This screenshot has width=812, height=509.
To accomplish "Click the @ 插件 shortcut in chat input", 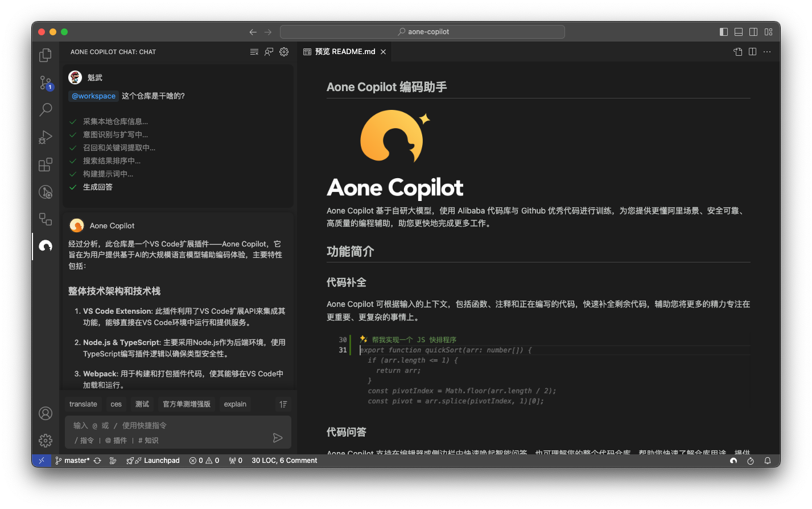I will click(116, 440).
